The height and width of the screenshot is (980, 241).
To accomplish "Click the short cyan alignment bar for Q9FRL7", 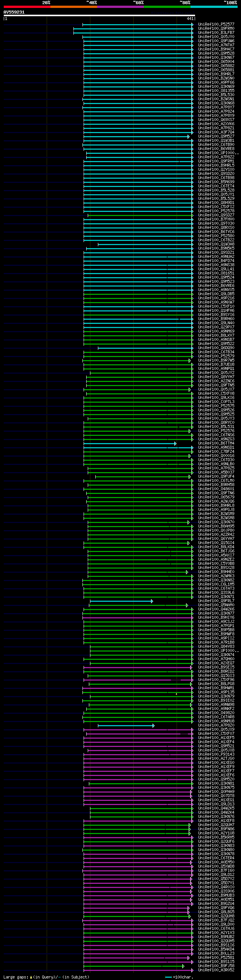I will click(121, 601).
